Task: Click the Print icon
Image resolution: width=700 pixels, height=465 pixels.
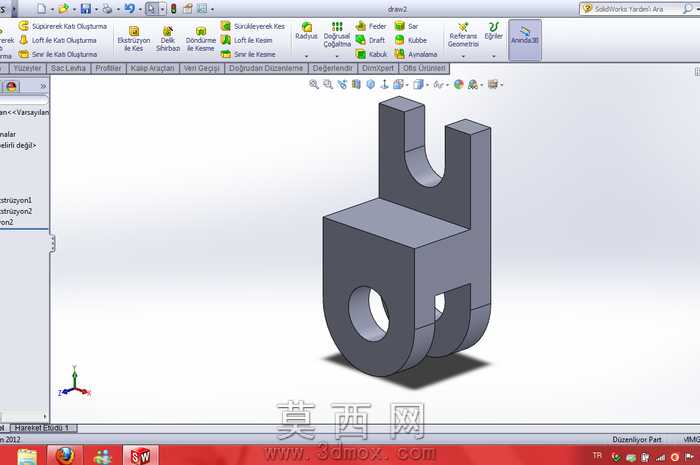Action: (107, 8)
